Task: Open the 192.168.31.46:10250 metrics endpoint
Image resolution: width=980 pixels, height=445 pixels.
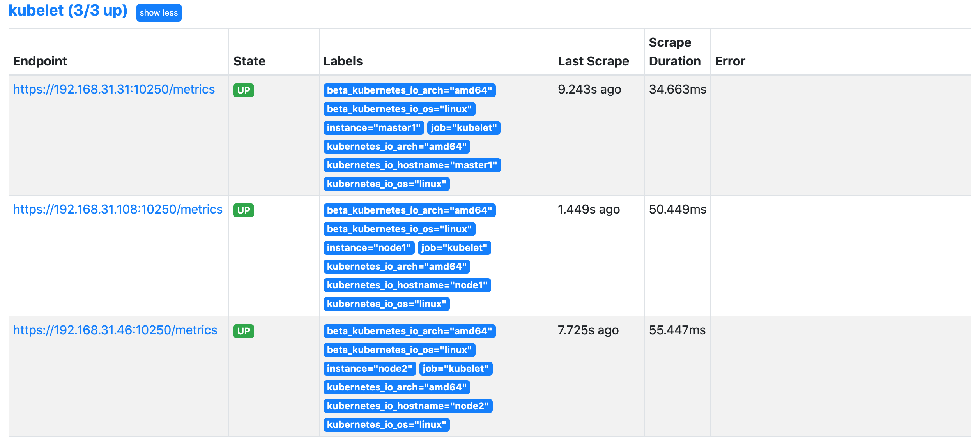Action: pos(115,330)
